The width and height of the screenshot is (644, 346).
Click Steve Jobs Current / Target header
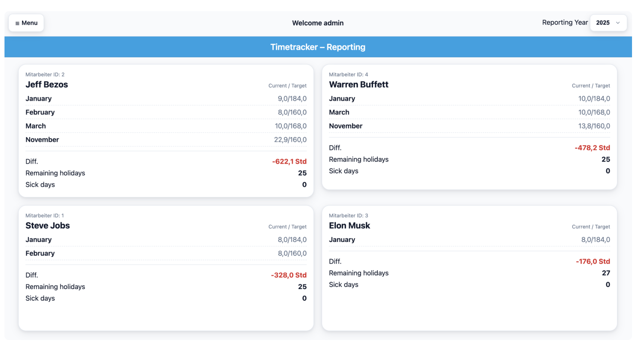(288, 227)
